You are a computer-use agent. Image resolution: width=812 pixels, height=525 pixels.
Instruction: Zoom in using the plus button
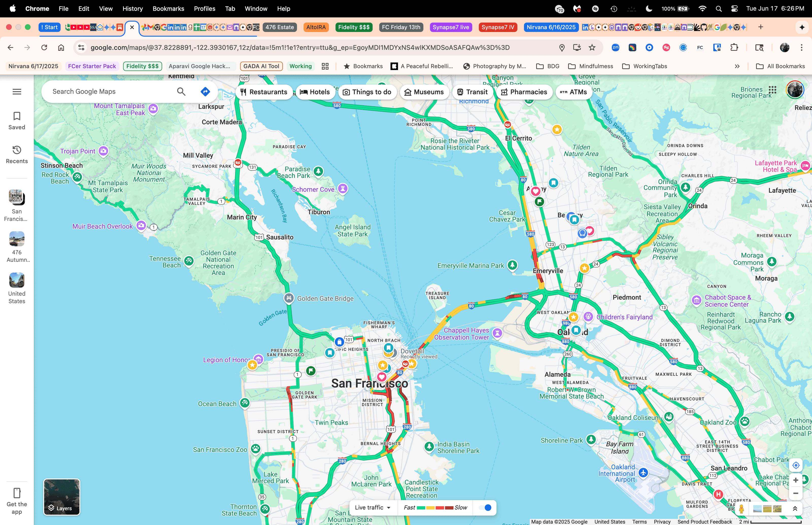point(796,480)
